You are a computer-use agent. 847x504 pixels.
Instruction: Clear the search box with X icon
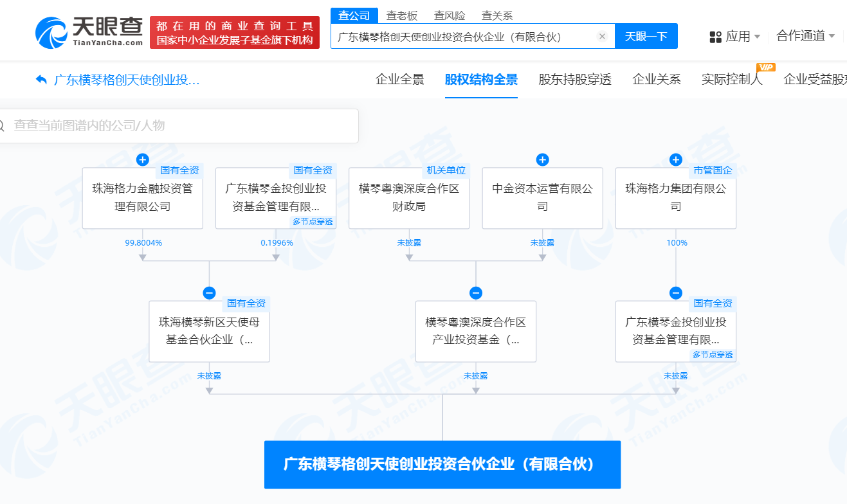tap(602, 37)
